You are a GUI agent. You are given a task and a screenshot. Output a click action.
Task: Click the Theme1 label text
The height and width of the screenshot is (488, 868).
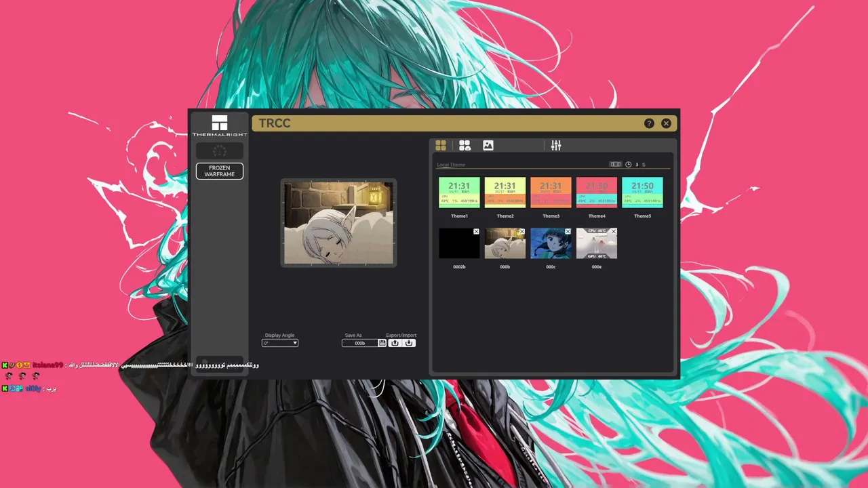click(x=459, y=216)
